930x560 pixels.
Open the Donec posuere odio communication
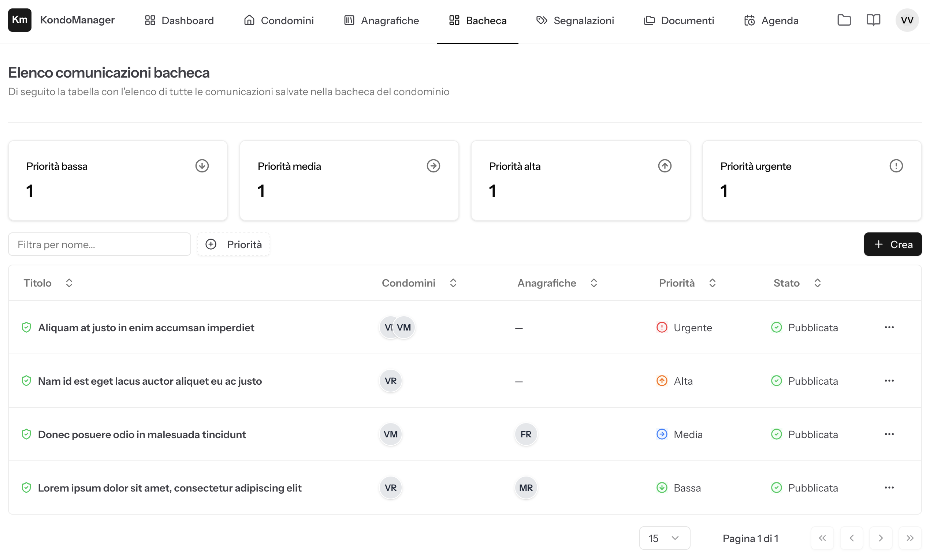click(142, 434)
